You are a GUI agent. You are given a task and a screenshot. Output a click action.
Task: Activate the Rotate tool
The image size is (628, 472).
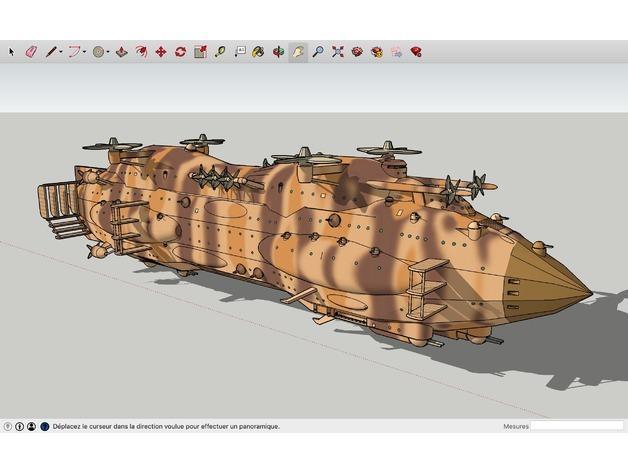(x=180, y=51)
